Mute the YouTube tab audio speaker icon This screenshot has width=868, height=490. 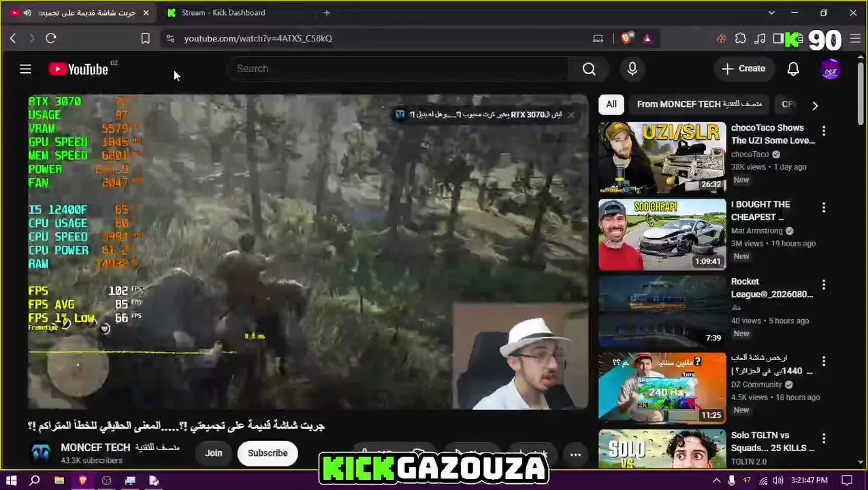pos(27,13)
